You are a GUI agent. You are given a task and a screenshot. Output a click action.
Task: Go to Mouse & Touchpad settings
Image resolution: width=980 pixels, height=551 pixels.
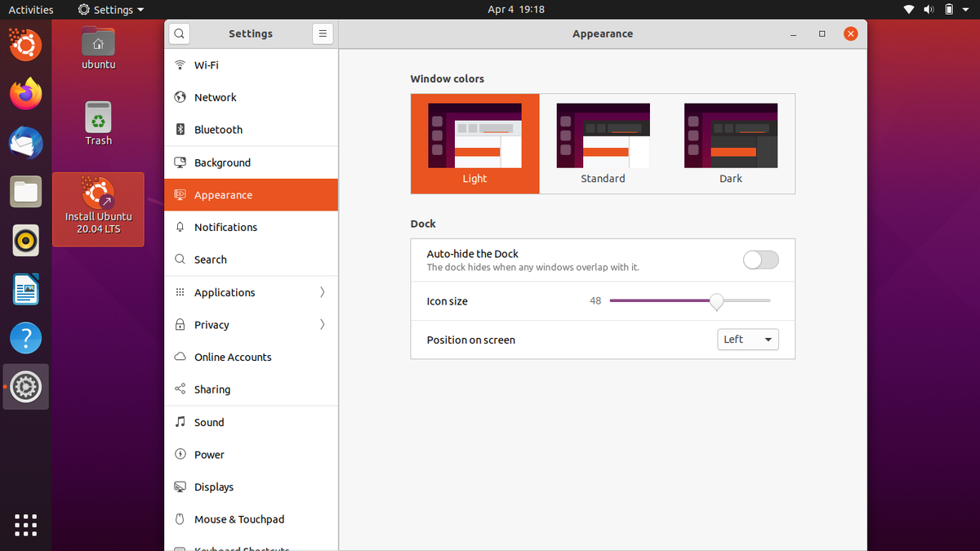[251, 519]
